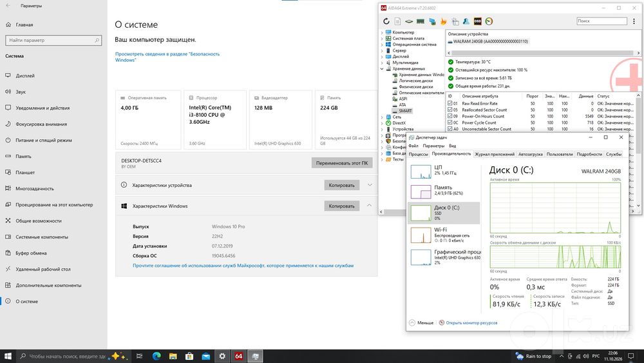
Task: Select the Wi-Fi performance graph thumbnail
Action: point(421,235)
